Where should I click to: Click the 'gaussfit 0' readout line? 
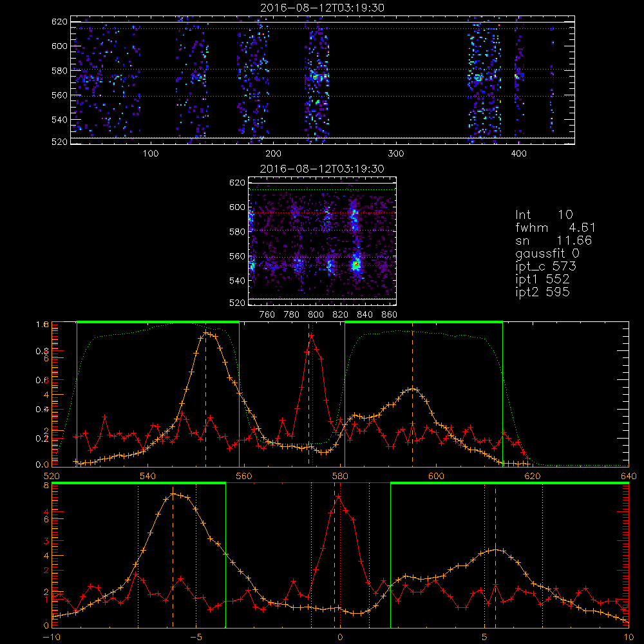[x=547, y=254]
